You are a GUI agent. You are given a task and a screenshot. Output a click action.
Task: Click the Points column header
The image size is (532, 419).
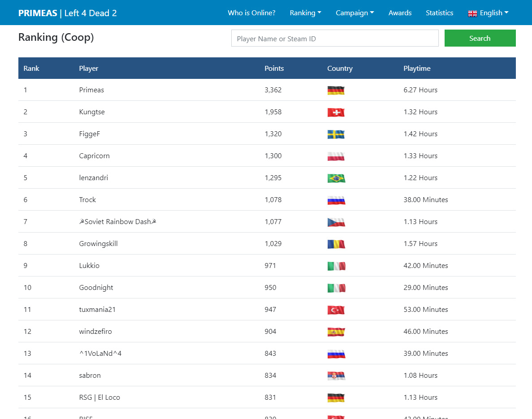(x=274, y=69)
